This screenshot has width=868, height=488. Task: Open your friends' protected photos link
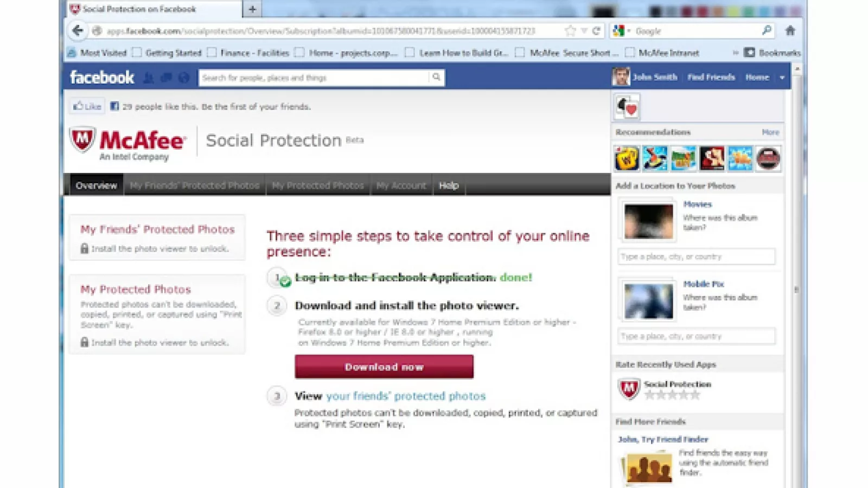(406, 396)
